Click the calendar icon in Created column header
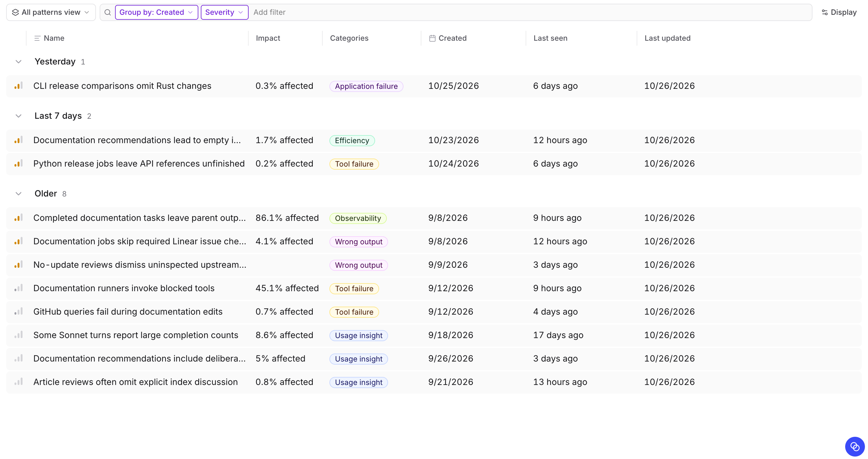Screen dimensions: 868x459 [x=432, y=38]
